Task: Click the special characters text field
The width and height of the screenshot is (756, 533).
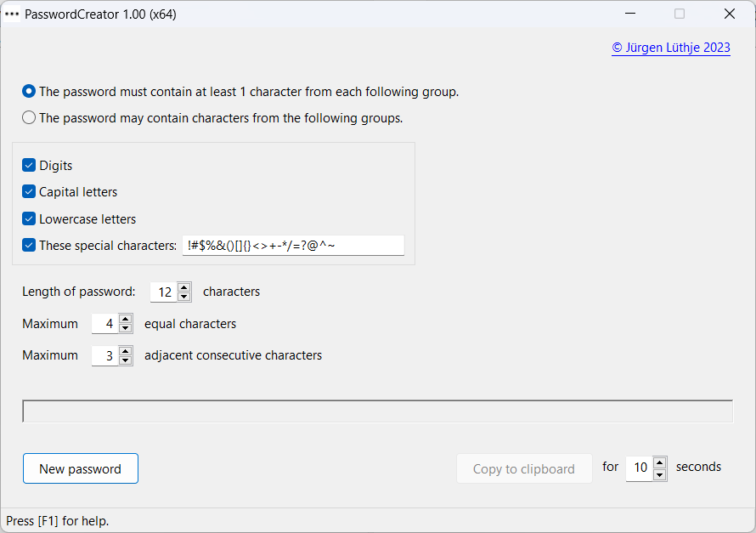Action: (x=292, y=246)
